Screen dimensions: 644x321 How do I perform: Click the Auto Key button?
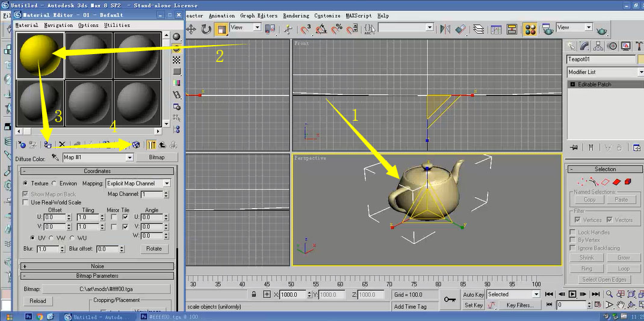(474, 295)
